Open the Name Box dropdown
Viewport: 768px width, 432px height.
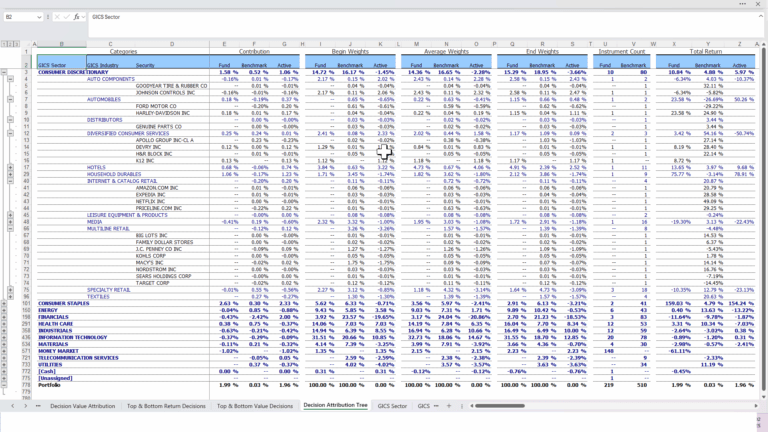coord(40,17)
